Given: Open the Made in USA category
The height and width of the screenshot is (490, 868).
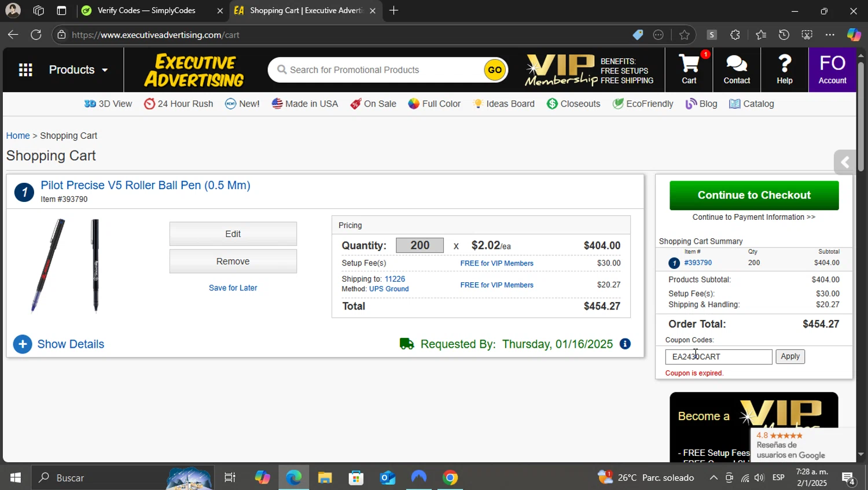Looking at the screenshot, I should point(305,104).
